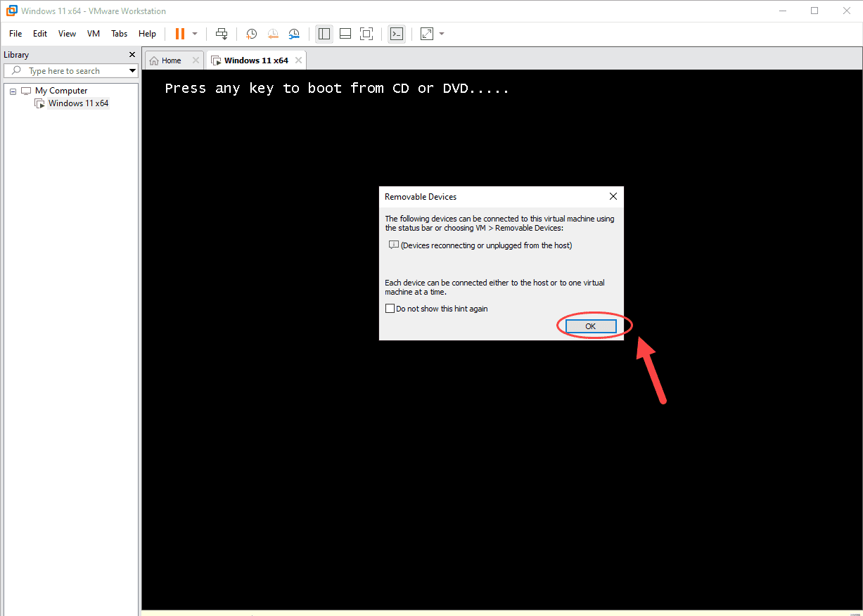
Task: Click the library search field
Action: [70, 71]
